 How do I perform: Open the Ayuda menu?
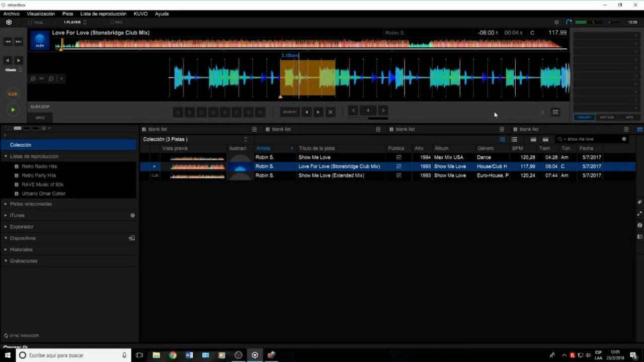(162, 14)
